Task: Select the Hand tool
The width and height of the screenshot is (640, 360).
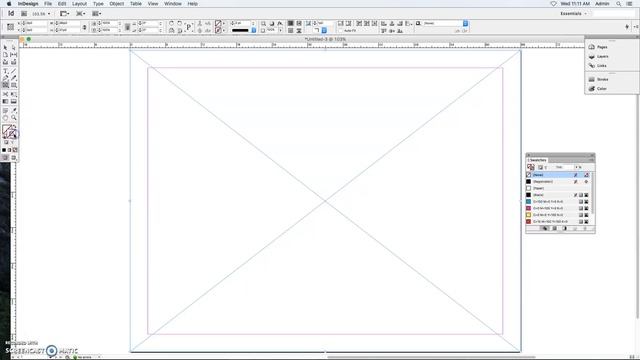Action: (5, 118)
